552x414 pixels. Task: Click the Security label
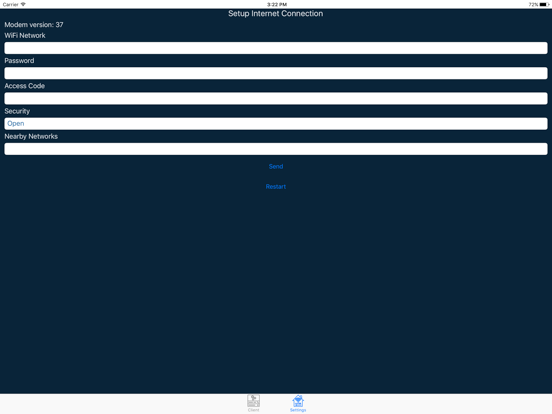(17, 111)
